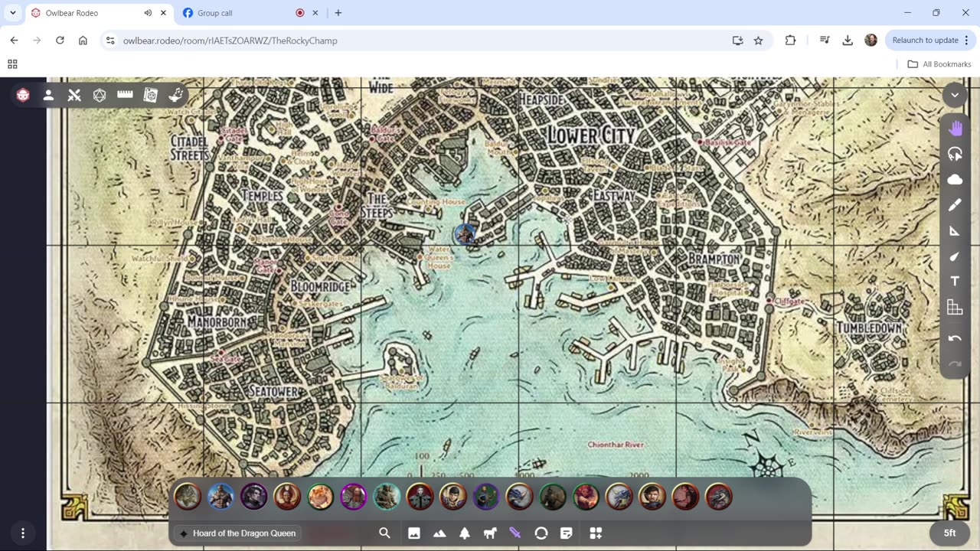Open browser Downloads
This screenshot has height=551, width=980.
[x=848, y=41]
